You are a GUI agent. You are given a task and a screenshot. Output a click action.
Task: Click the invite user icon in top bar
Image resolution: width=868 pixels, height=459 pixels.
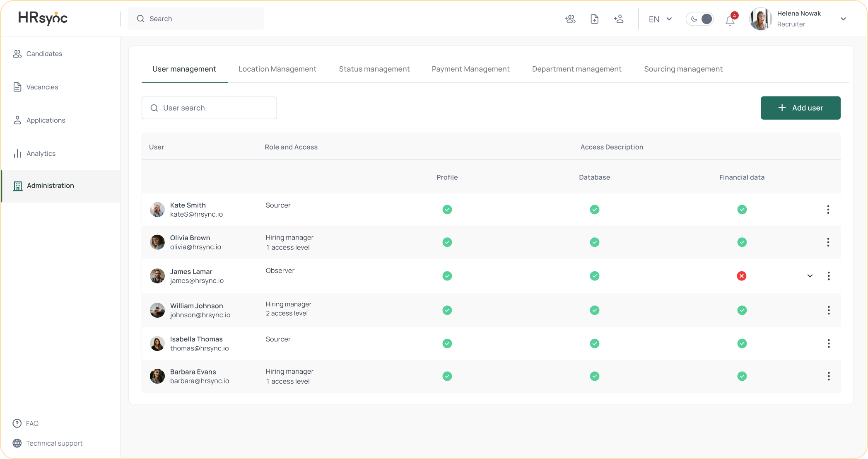(620, 18)
